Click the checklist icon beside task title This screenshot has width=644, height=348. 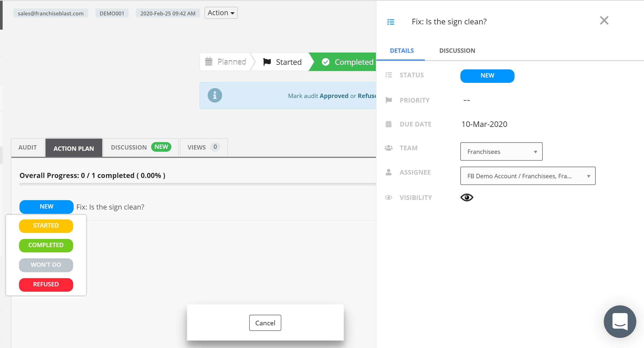tap(391, 22)
